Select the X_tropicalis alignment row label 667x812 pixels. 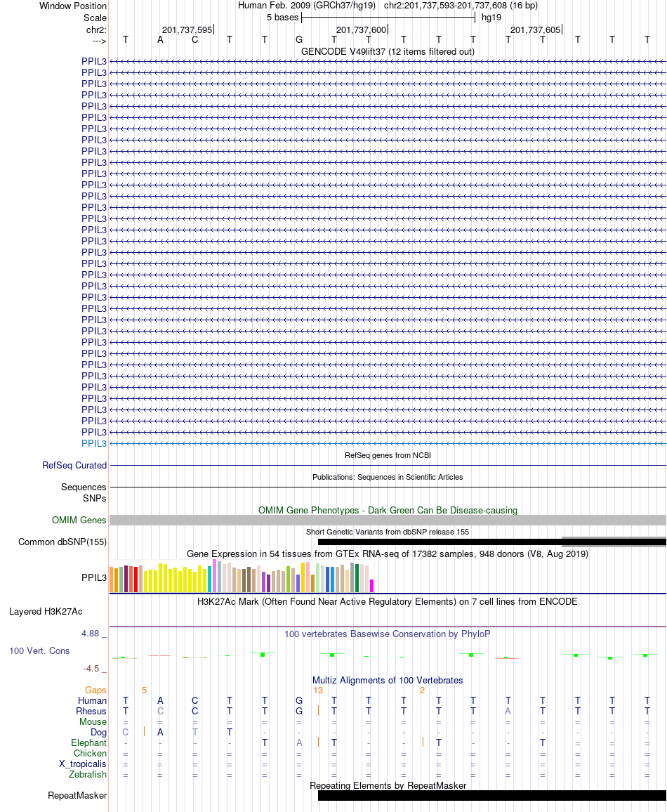click(x=83, y=764)
